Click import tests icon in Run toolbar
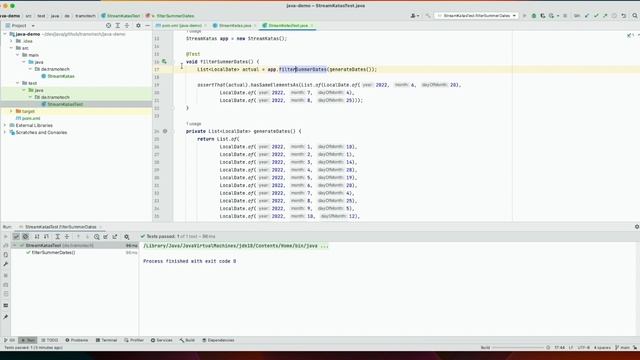This screenshot has height=360, width=640. point(106,236)
